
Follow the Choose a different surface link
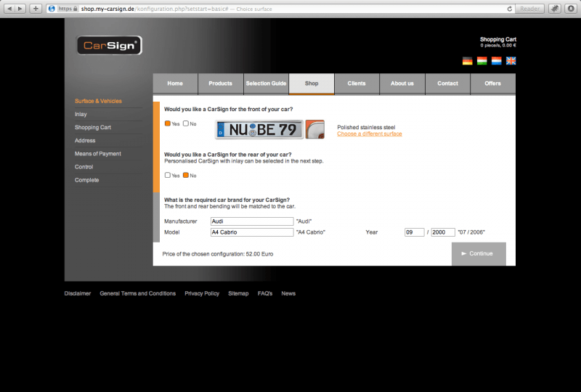370,134
